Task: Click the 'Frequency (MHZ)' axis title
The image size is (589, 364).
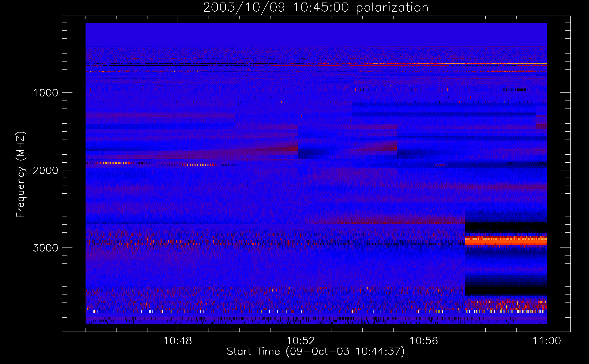Action: click(x=21, y=175)
